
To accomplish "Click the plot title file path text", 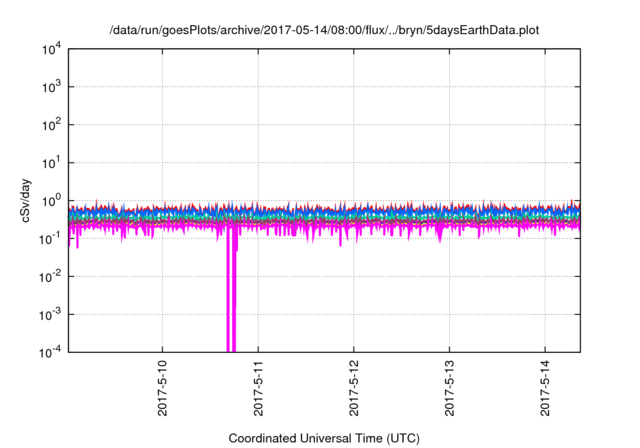I will pyautogui.click(x=324, y=31).
